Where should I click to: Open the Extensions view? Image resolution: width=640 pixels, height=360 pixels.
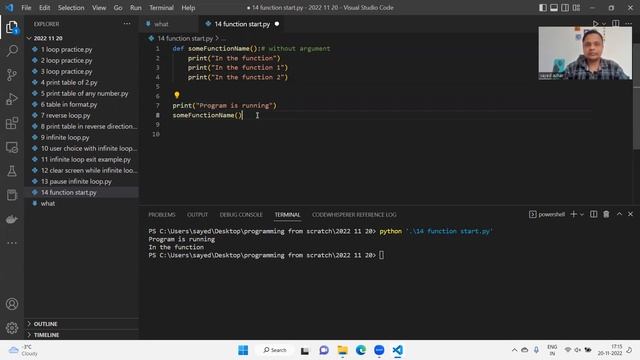pos(12,123)
